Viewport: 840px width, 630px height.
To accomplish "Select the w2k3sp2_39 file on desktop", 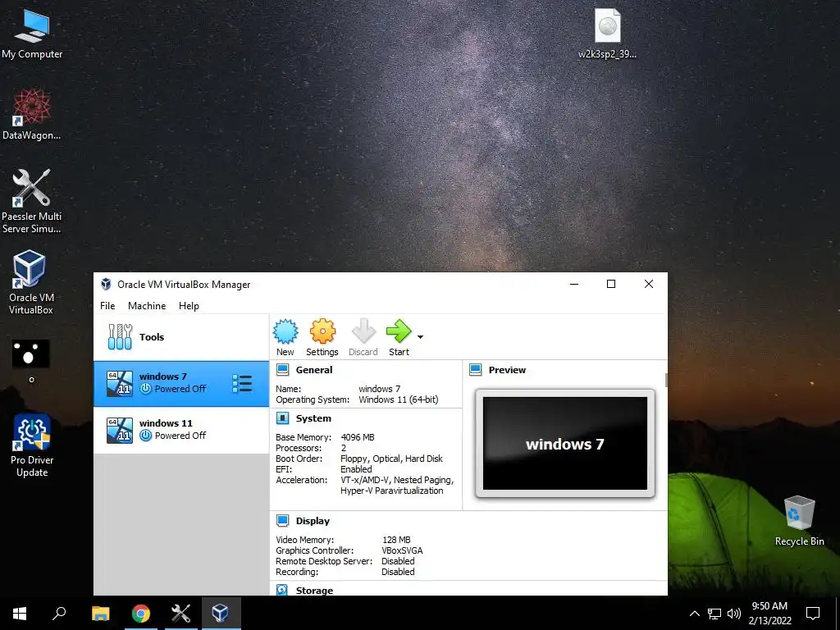I will click(x=608, y=33).
